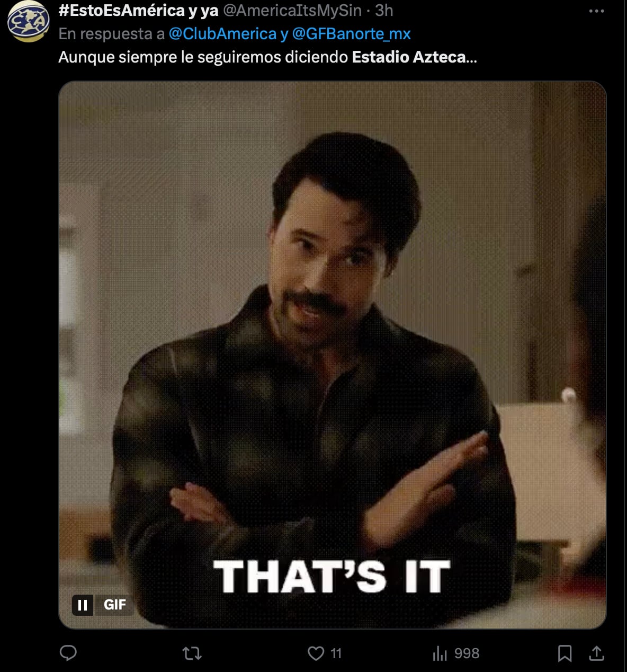Open the That's It GIF image
The width and height of the screenshot is (627, 672).
332,355
